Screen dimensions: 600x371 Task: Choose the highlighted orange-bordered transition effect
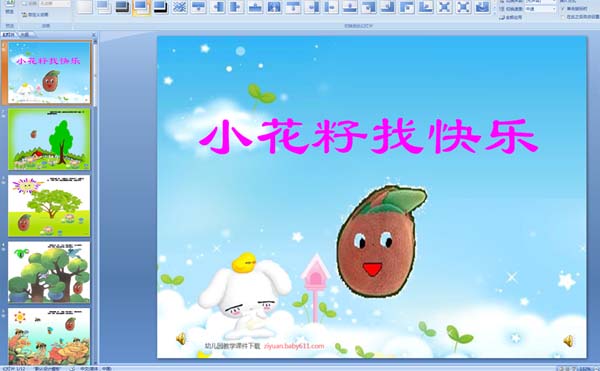pos(141,7)
